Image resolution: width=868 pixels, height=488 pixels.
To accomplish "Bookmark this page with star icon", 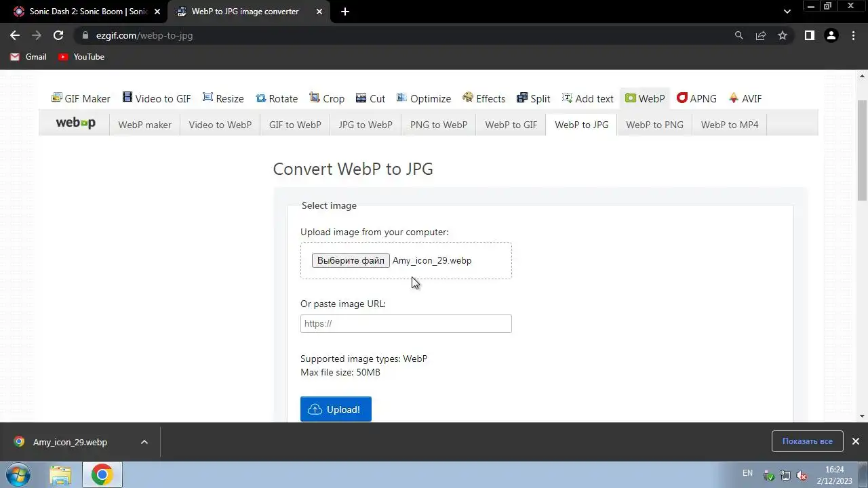I will point(783,35).
